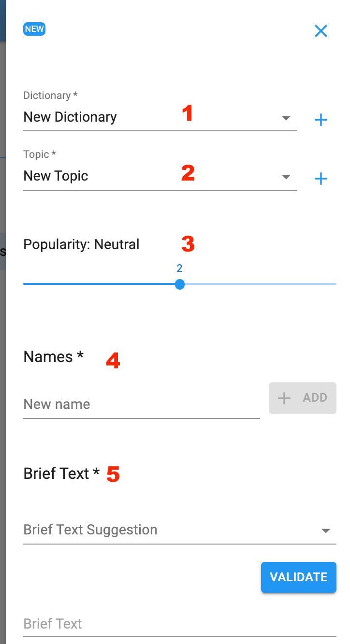Select the New Topic value field
This screenshot has width=350, height=644.
coord(160,176)
